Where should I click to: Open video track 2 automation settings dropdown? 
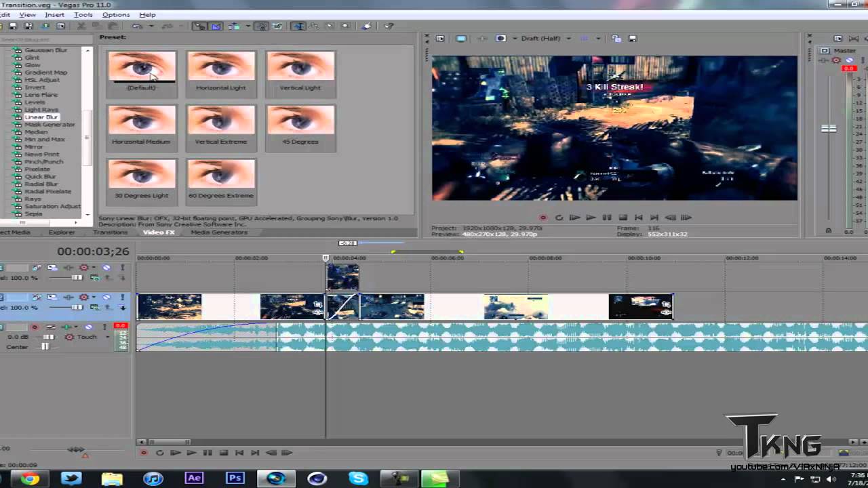[x=94, y=298]
